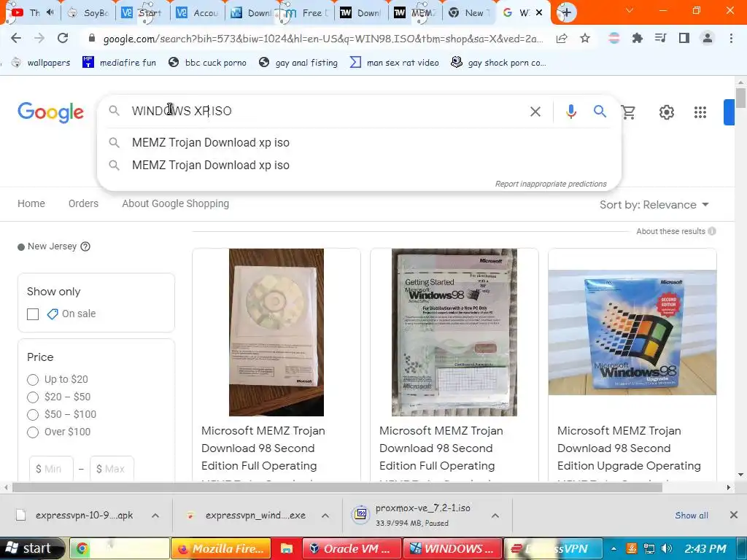
Task: Reload the page with the refresh icon
Action: [63, 39]
